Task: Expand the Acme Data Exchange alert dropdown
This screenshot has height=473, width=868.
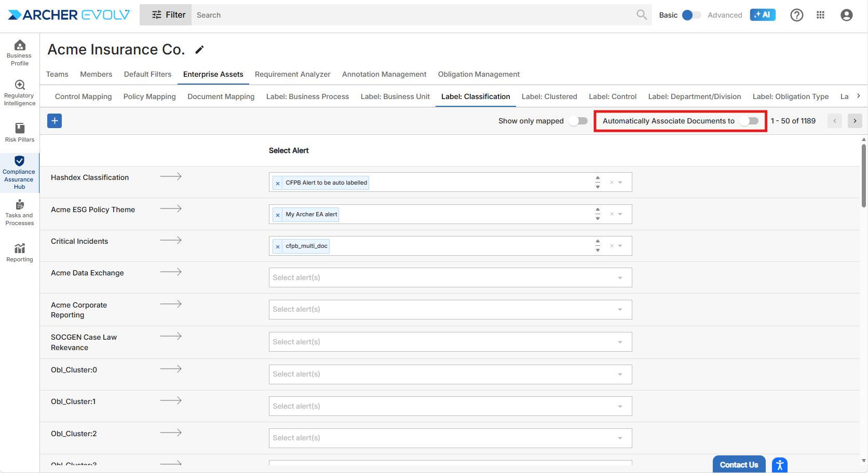Action: tap(620, 278)
